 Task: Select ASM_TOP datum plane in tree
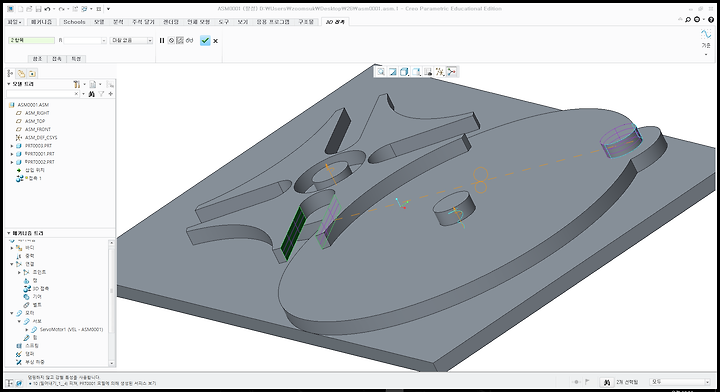34,121
